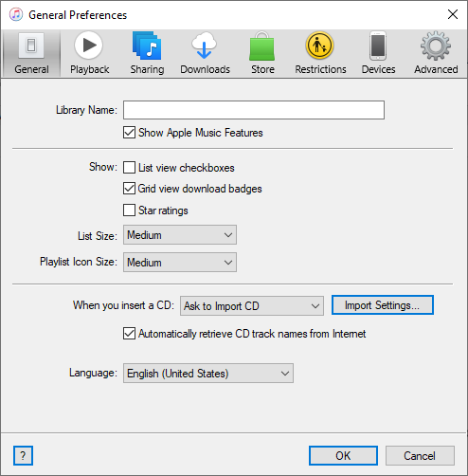Confirm with the OK button
468x476 pixels.
pyautogui.click(x=343, y=455)
